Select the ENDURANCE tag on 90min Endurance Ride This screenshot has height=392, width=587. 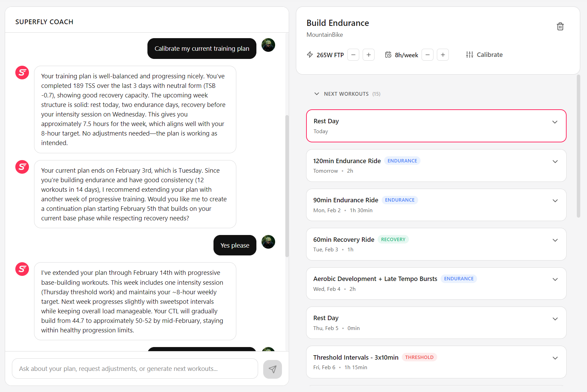click(x=400, y=200)
